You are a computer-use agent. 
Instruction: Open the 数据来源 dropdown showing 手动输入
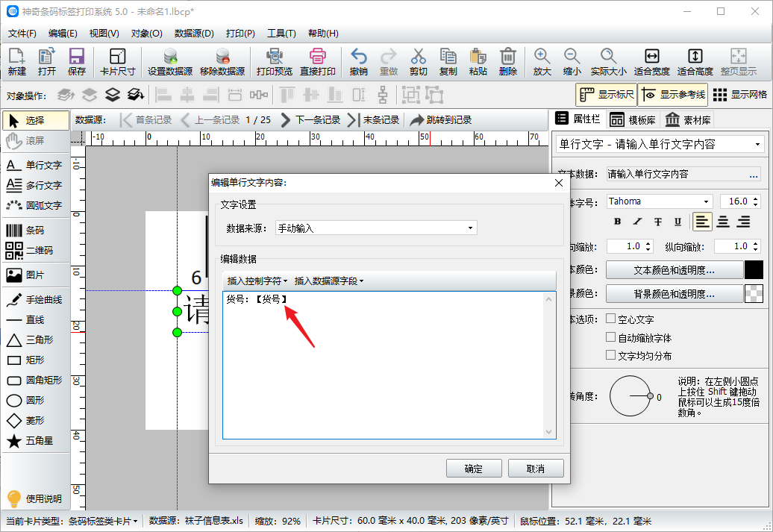(x=376, y=228)
